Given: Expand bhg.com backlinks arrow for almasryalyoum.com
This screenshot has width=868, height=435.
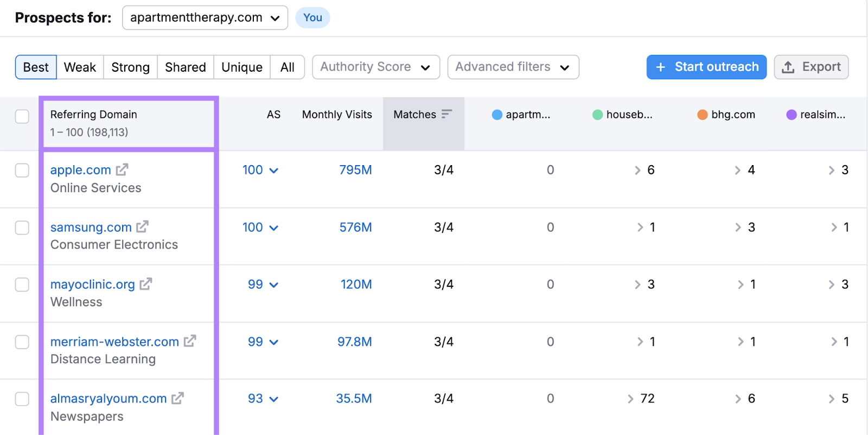Looking at the screenshot, I should point(738,399).
